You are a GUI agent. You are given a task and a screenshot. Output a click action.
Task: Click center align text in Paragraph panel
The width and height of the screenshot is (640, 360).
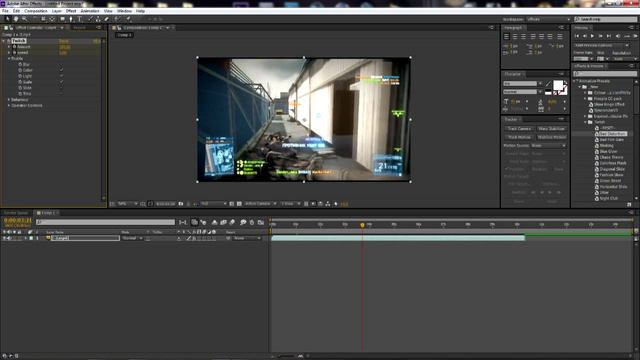[515, 37]
